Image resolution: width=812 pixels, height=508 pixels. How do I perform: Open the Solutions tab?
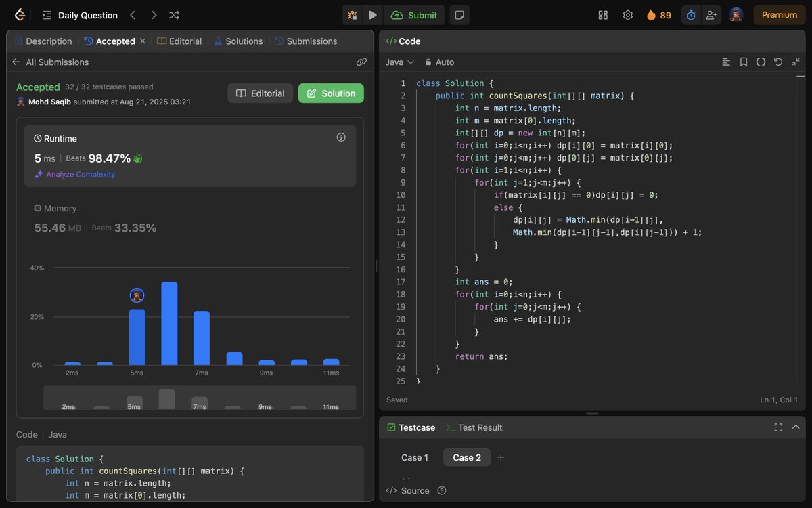[238, 41]
